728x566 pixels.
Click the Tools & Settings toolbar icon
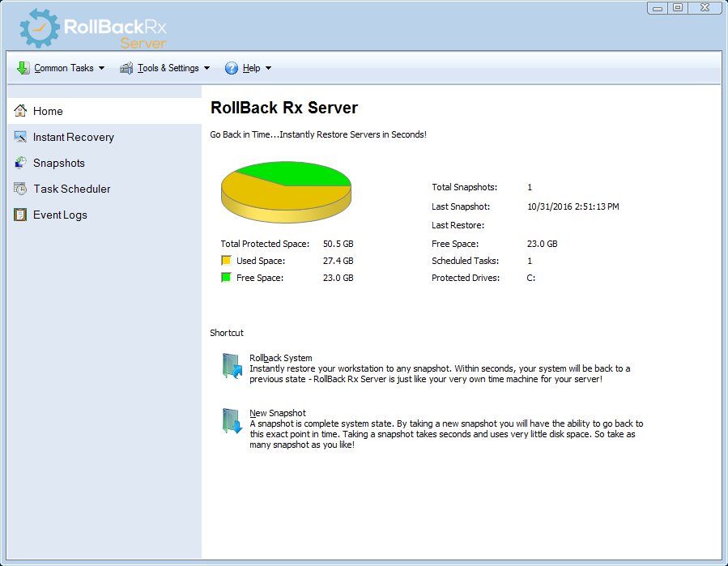point(126,68)
